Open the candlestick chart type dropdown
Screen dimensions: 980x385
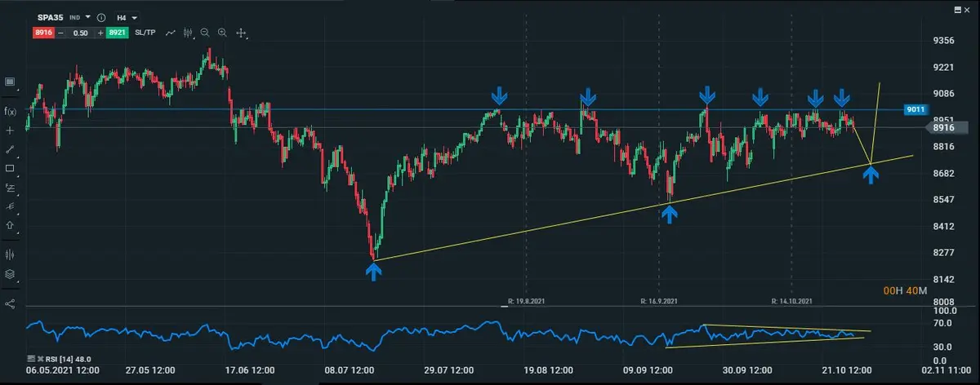click(x=189, y=33)
